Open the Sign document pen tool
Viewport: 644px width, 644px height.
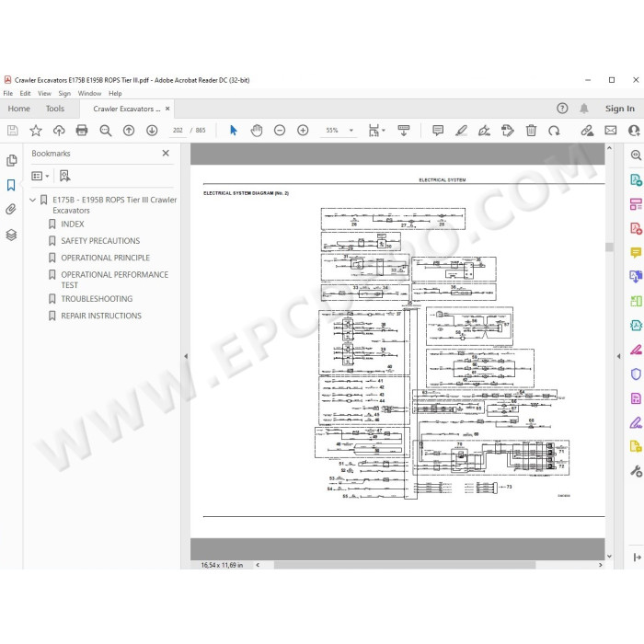tap(484, 131)
